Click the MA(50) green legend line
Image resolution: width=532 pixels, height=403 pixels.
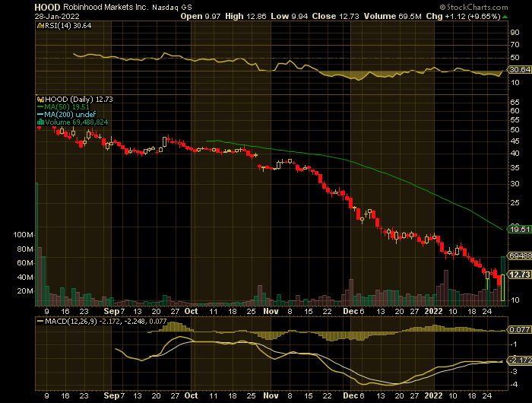pos(40,106)
